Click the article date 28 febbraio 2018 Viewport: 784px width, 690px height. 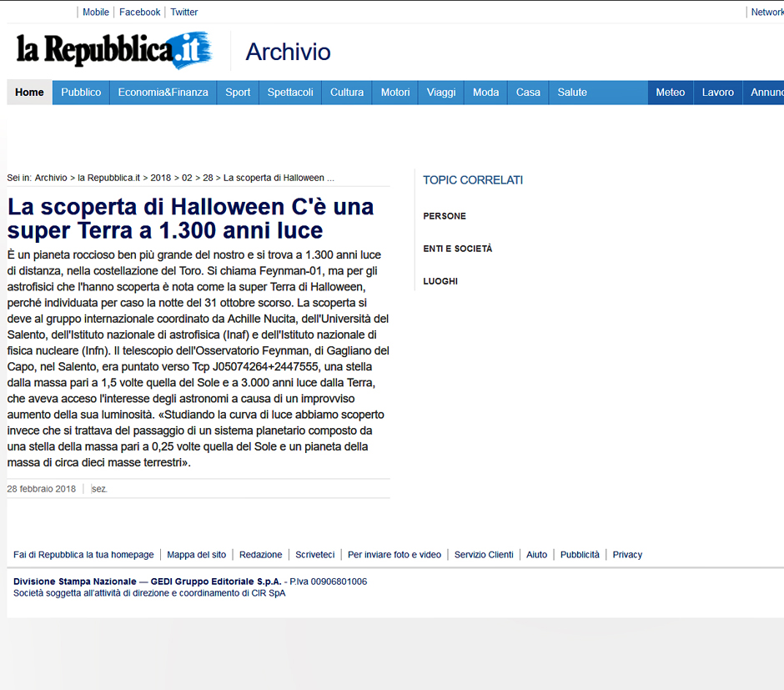pos(42,489)
